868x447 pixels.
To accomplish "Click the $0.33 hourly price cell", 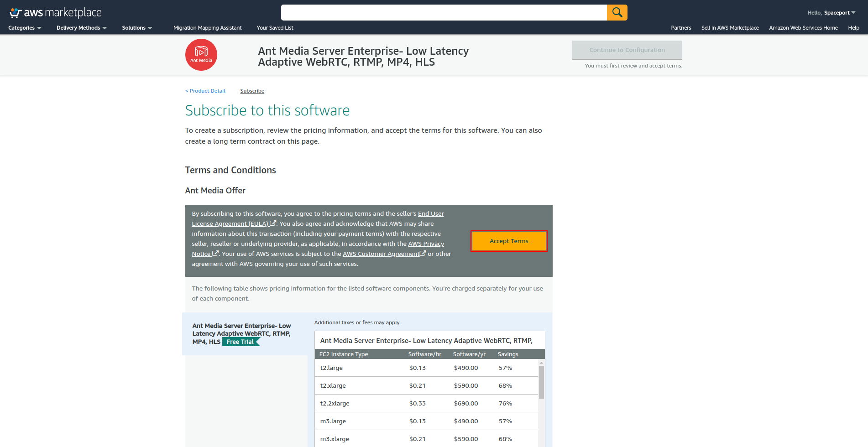I will [x=418, y=403].
